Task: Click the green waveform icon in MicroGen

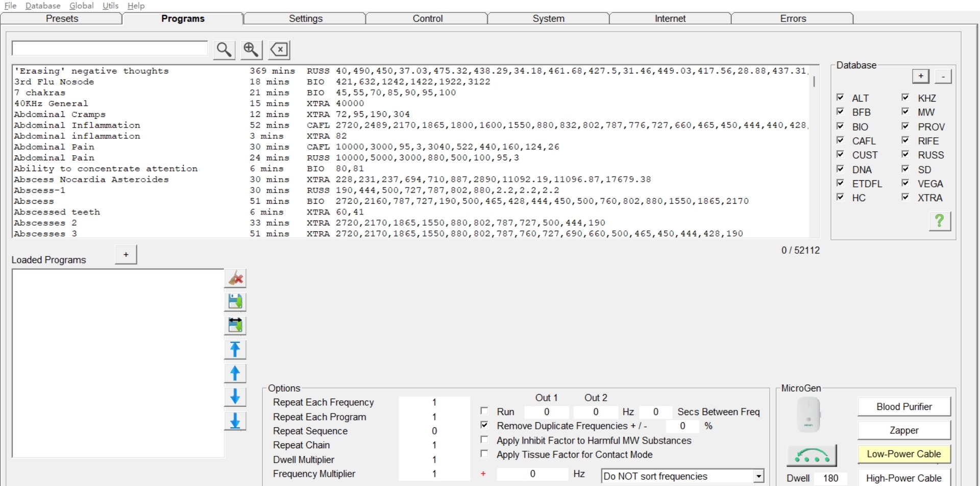Action: coord(811,455)
